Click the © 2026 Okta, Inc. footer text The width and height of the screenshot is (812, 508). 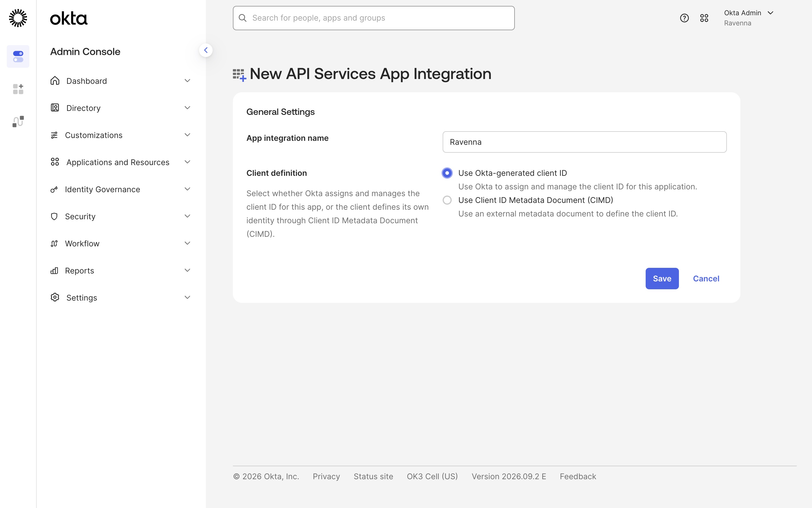[266, 476]
